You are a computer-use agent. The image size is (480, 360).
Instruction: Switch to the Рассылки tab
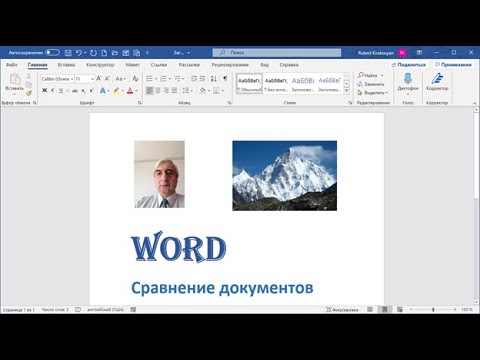(x=189, y=65)
